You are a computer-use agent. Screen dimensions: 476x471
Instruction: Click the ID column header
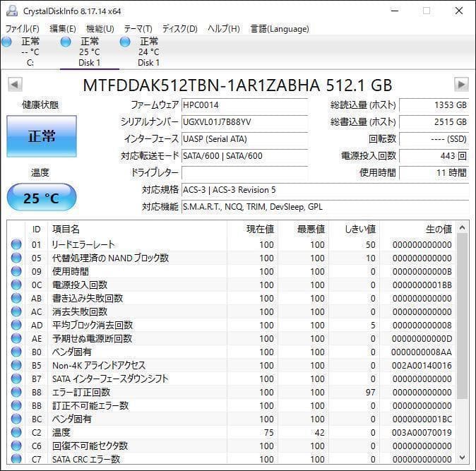(37, 229)
